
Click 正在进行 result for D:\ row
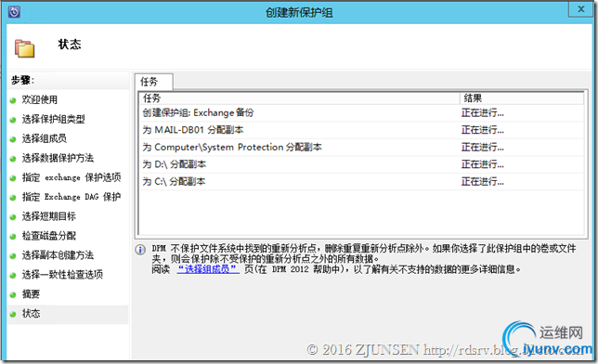tap(483, 164)
